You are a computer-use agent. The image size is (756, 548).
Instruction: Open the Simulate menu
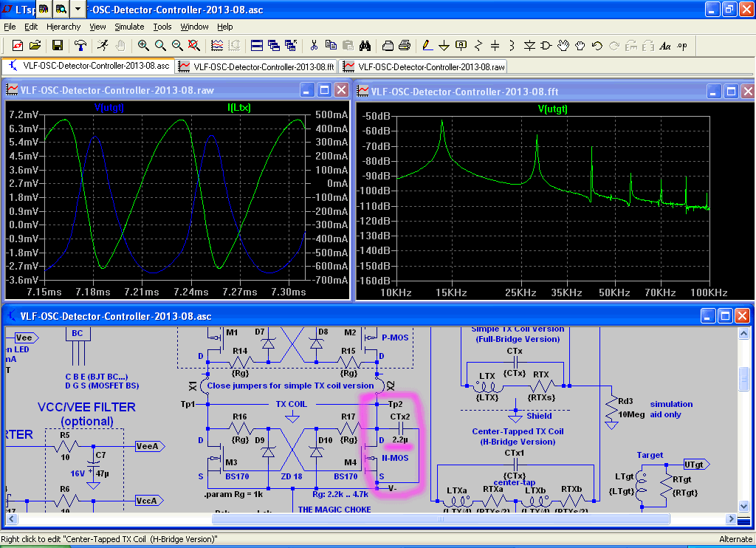129,27
